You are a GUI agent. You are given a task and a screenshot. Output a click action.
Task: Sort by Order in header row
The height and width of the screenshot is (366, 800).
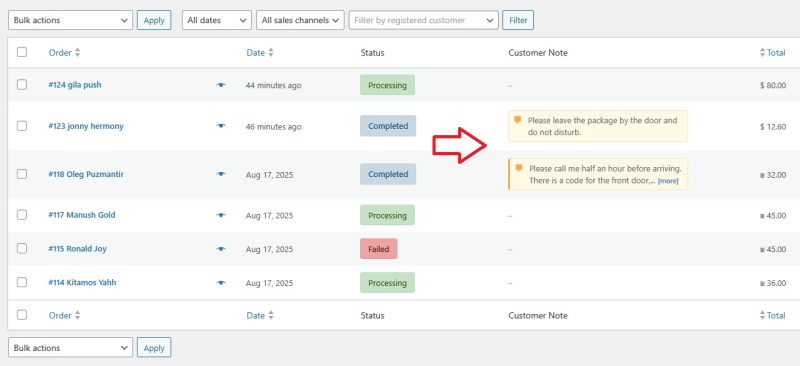(x=60, y=53)
